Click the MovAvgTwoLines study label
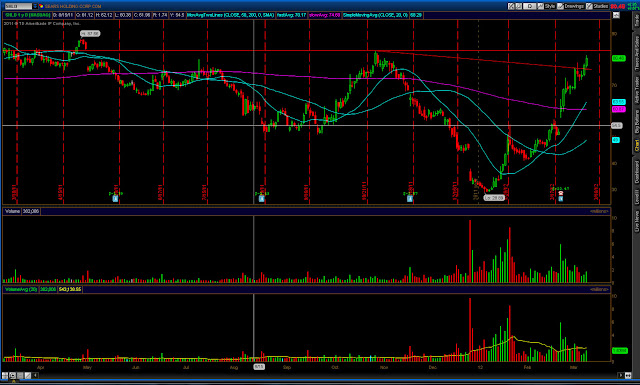Viewport: 640px width, 385px height. (231, 15)
